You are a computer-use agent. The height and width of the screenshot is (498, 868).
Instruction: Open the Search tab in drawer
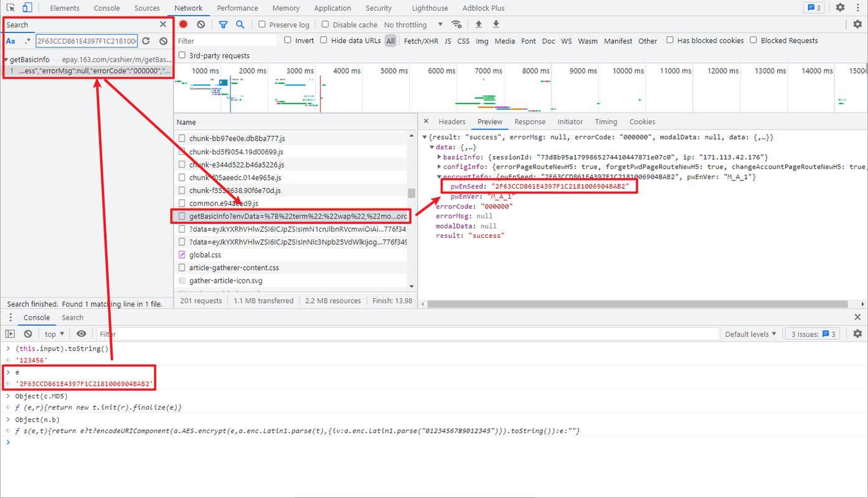point(72,317)
